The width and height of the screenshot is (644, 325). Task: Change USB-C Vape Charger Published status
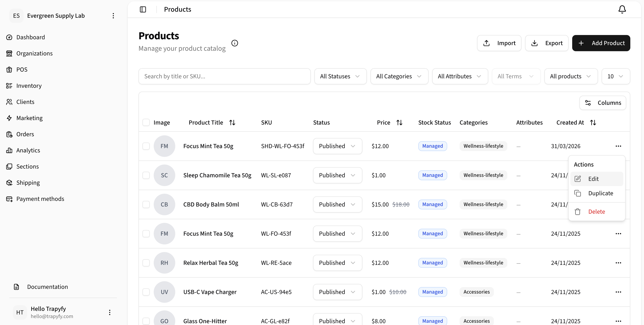[x=337, y=292]
